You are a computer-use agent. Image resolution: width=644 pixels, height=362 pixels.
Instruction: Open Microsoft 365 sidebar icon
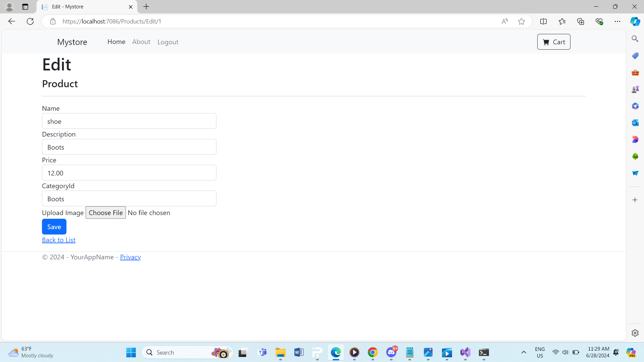(635, 106)
